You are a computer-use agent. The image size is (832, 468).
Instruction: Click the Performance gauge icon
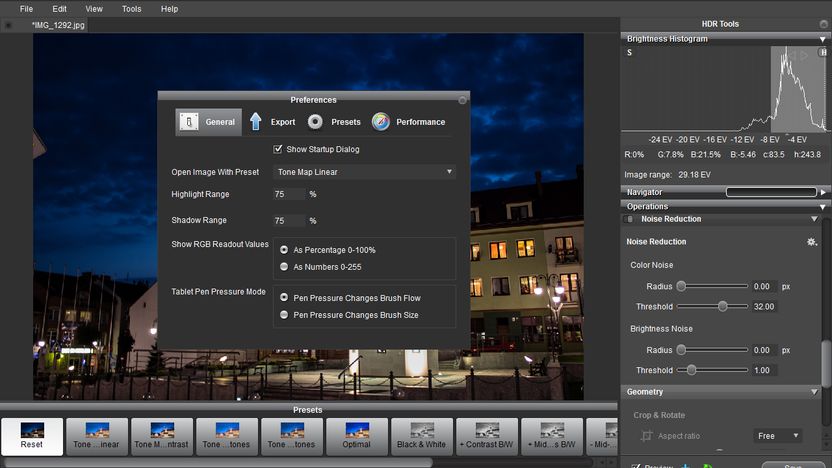pyautogui.click(x=380, y=122)
